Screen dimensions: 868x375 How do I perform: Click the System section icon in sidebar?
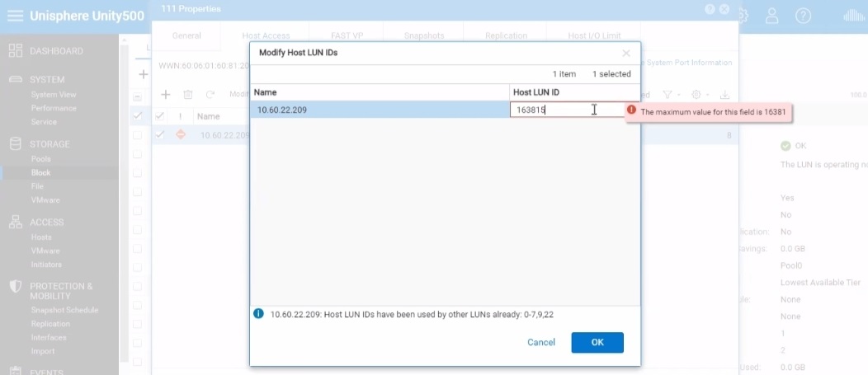[16, 79]
